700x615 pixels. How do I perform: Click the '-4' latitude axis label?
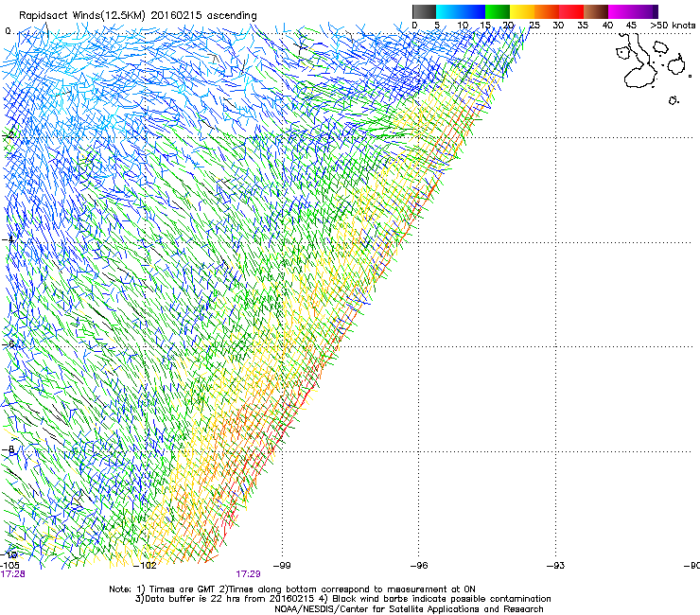click(x=8, y=239)
